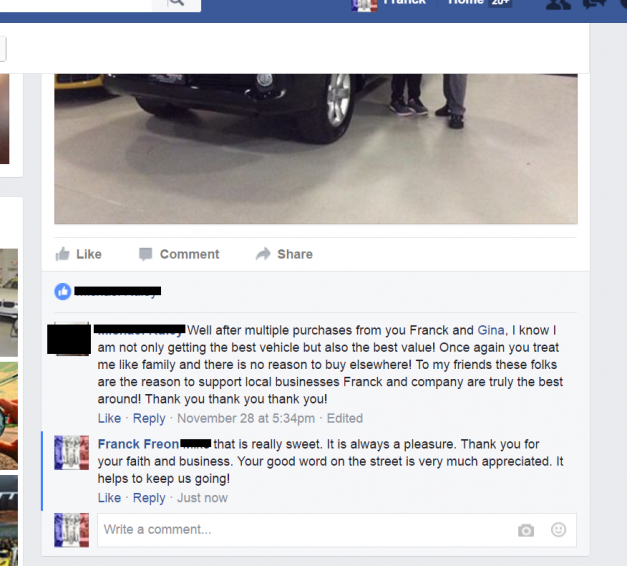Reply to the November 28 comment
Image resolution: width=627 pixels, height=566 pixels.
(149, 418)
